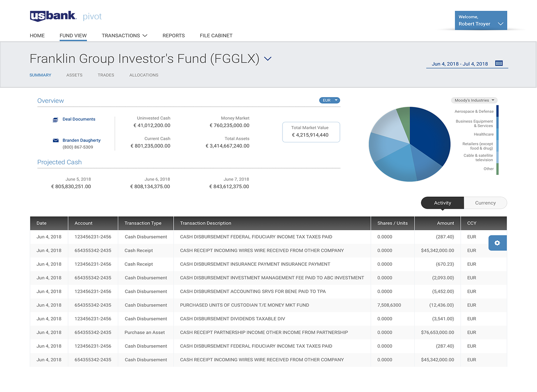This screenshot has height=392, width=537.
Task: Click the June 7, 2018 projected cash € 843,612,375.00
Action: coord(229,187)
